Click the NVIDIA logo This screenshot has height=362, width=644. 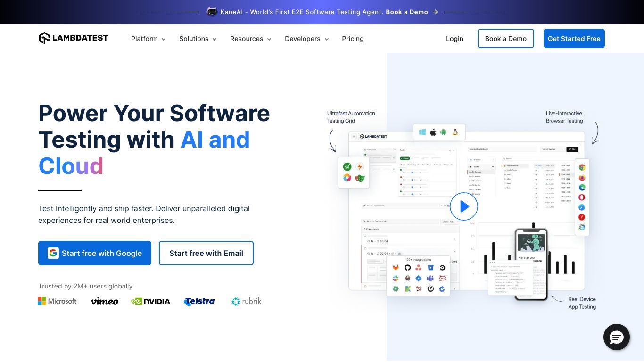(151, 301)
